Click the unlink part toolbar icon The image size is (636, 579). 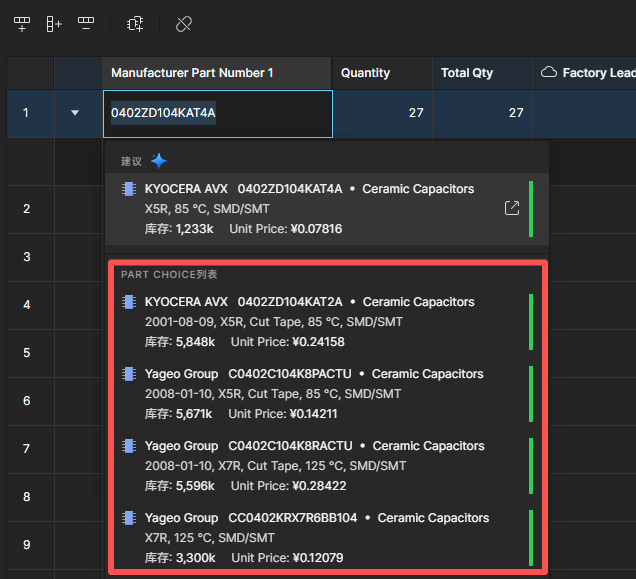(184, 24)
